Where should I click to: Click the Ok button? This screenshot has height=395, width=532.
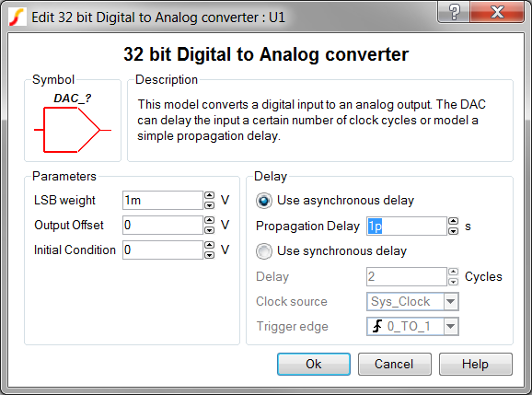314,364
